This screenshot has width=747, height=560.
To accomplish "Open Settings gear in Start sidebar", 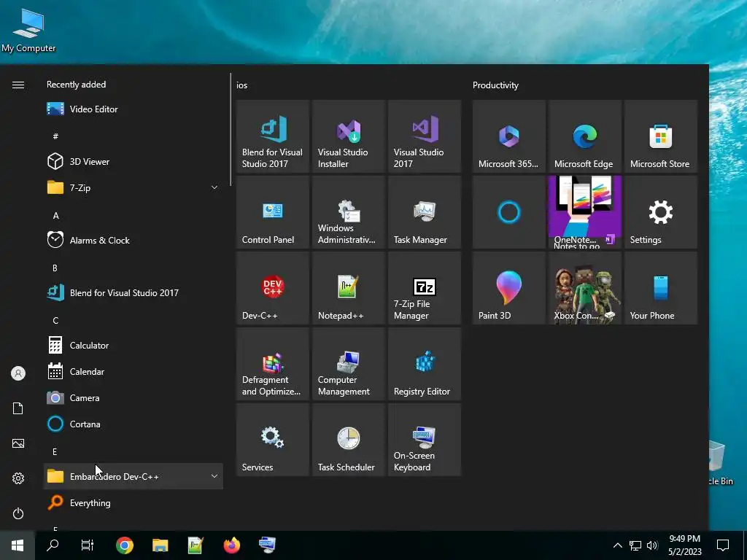I will (x=18, y=478).
